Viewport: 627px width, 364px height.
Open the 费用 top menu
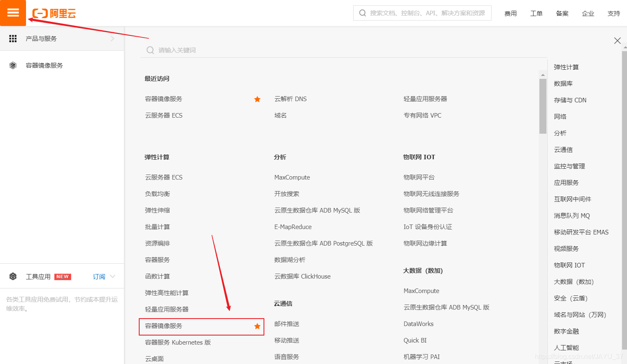click(x=511, y=13)
